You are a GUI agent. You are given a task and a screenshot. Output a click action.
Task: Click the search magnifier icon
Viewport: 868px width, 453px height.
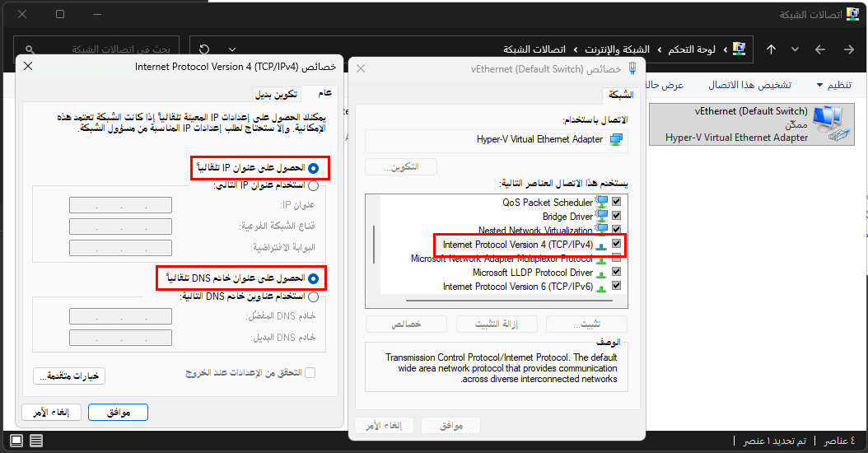click(x=30, y=49)
